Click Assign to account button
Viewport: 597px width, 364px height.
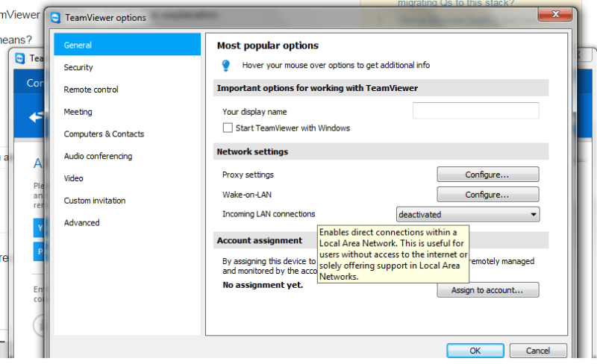(488, 290)
